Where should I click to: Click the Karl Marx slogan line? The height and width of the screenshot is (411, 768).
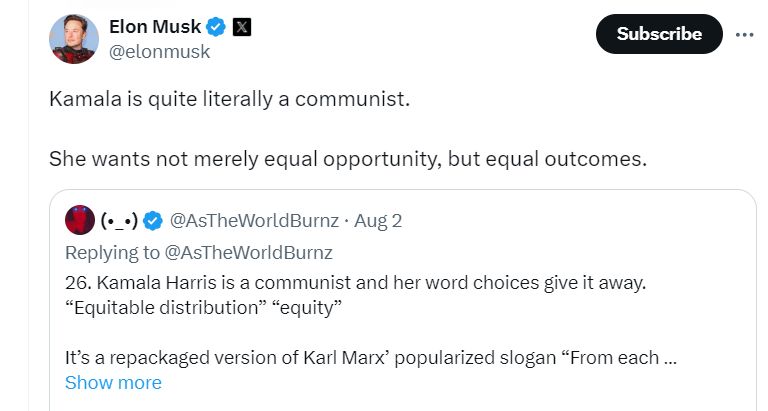click(x=372, y=357)
